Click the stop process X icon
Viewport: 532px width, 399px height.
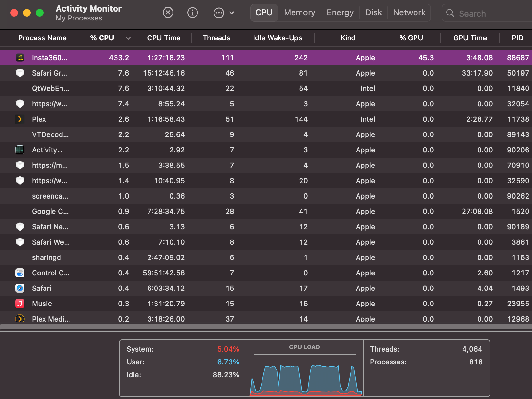coord(168,13)
